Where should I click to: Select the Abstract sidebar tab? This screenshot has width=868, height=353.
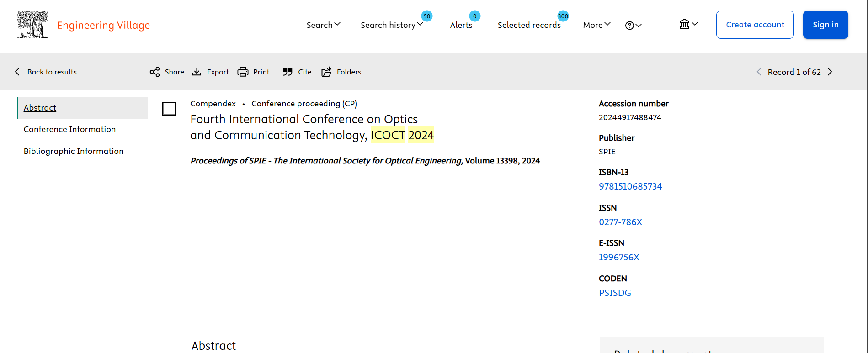(x=83, y=108)
